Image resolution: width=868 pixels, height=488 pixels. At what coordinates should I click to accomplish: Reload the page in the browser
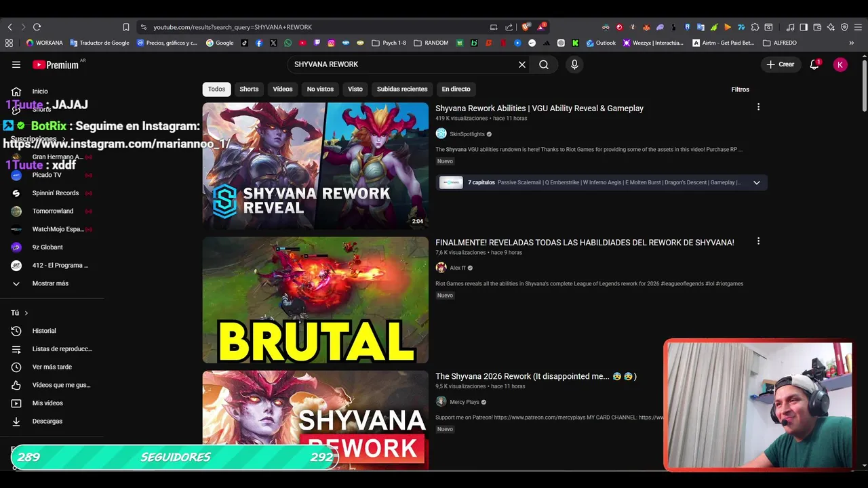click(37, 27)
